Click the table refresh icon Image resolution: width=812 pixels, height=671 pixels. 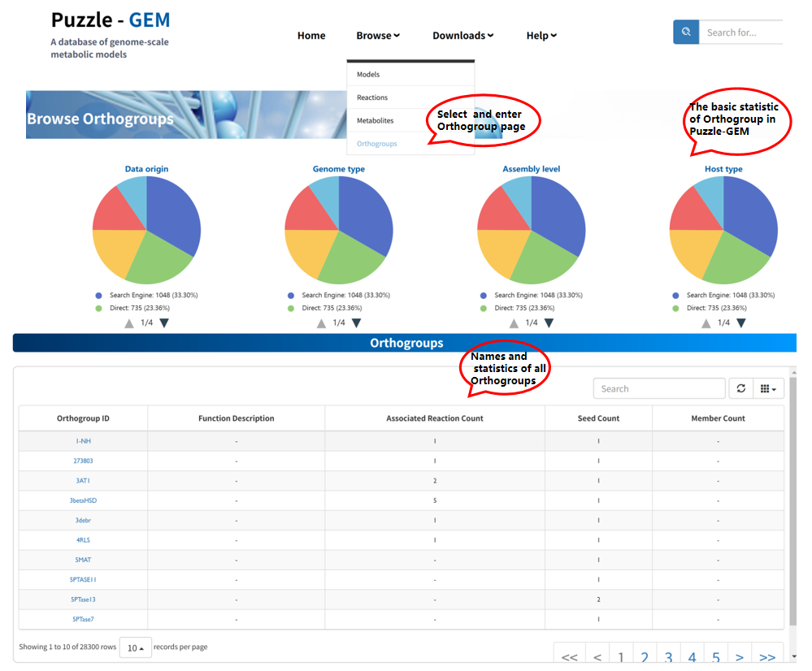(x=740, y=389)
